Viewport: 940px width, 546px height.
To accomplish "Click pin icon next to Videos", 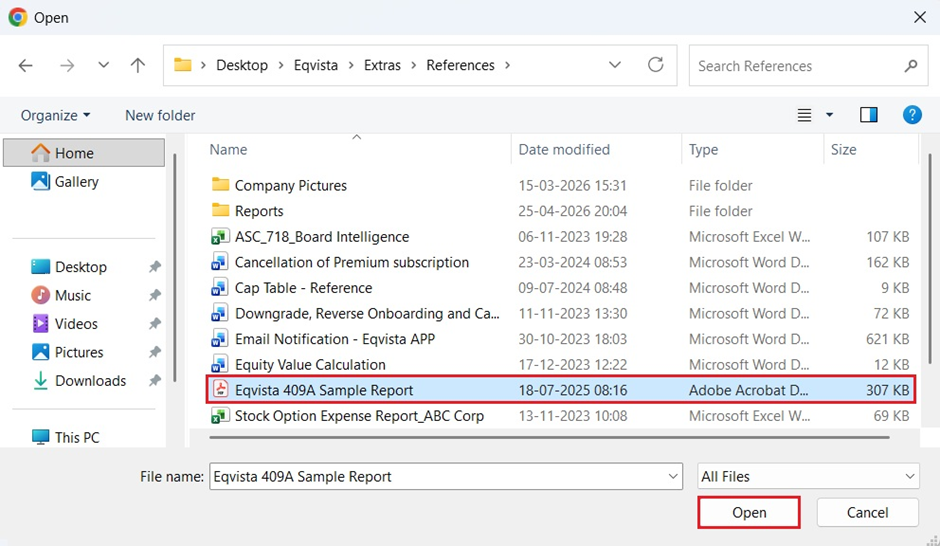I will pyautogui.click(x=155, y=324).
